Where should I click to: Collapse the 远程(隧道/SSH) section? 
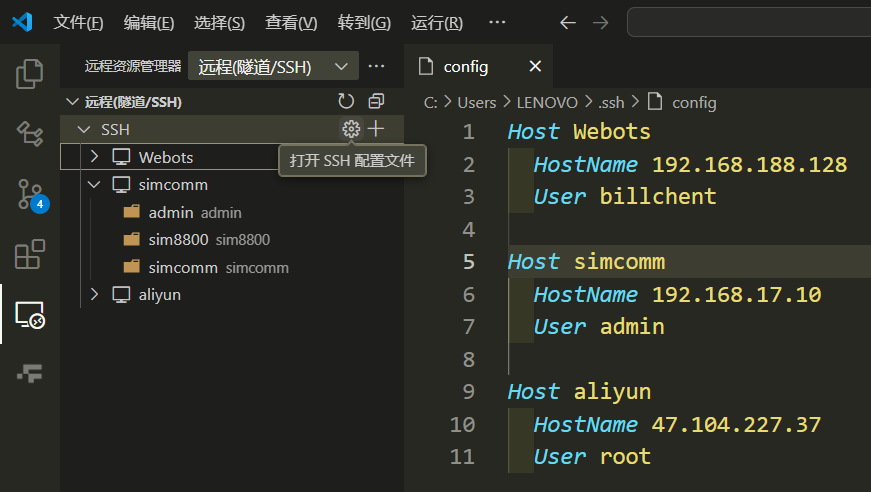[72, 102]
